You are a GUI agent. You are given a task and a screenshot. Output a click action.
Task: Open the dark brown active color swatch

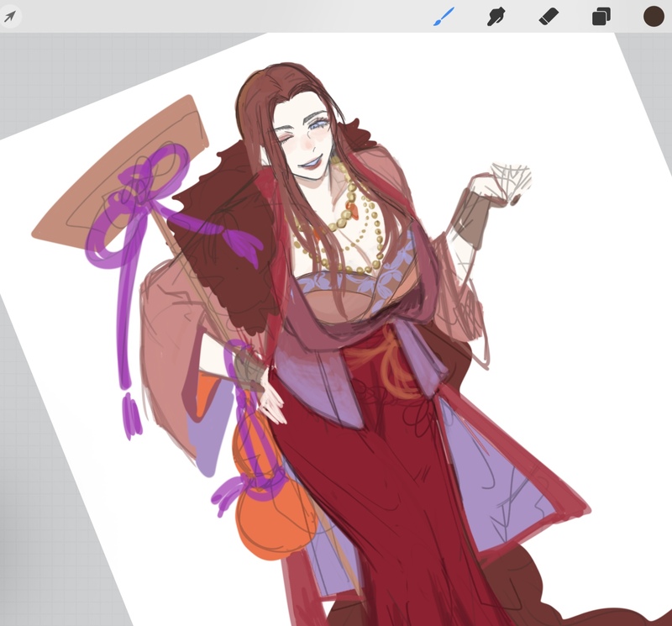(654, 16)
